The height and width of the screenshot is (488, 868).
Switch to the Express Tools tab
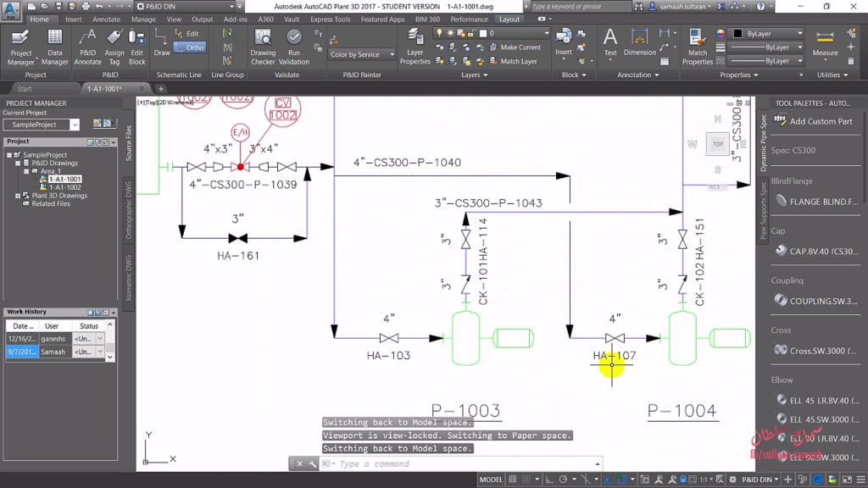(330, 19)
